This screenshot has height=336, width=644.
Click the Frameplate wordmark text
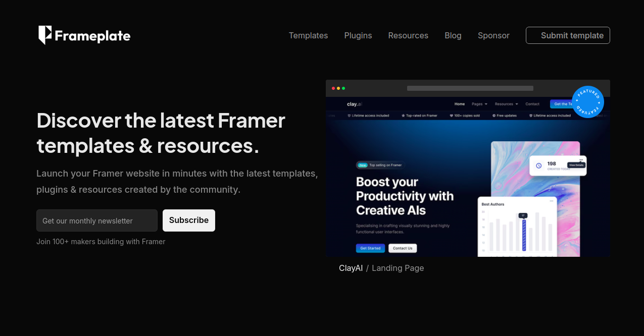pos(92,36)
